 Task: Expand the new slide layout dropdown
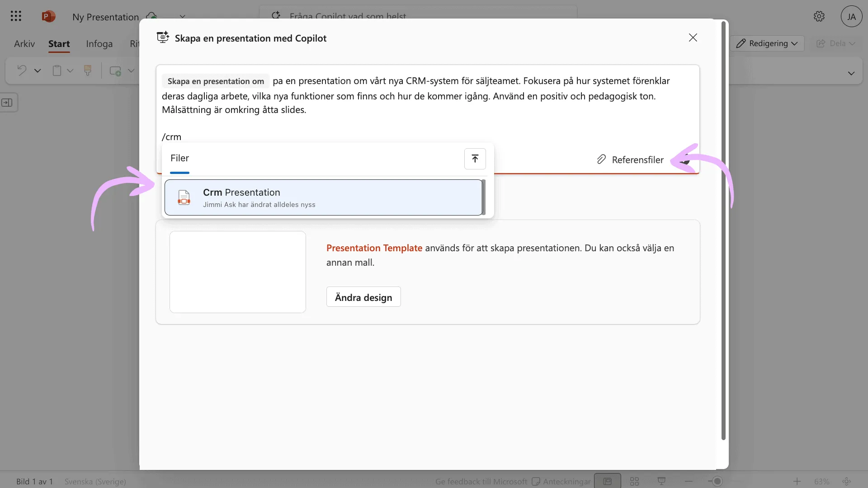(x=131, y=70)
